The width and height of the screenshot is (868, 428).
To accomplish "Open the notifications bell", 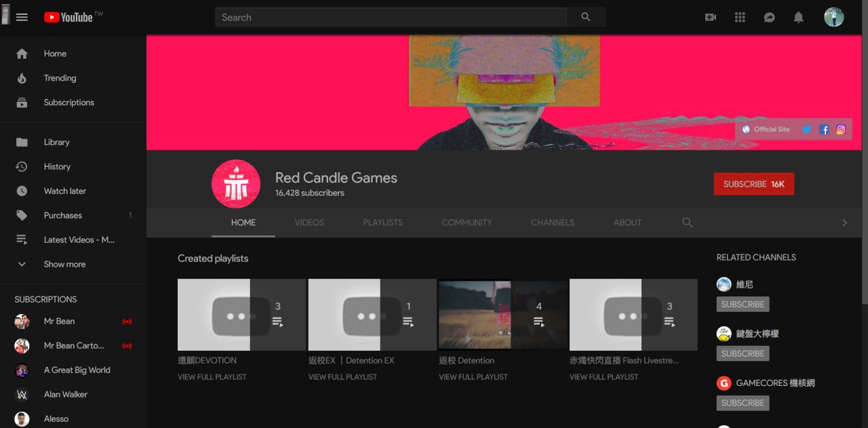I will click(x=799, y=17).
